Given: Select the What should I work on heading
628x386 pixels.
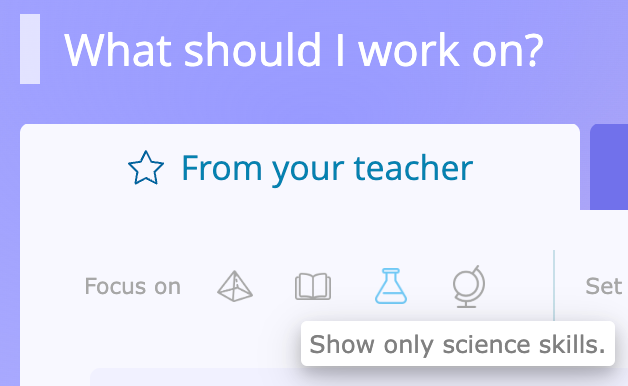Looking at the screenshot, I should (304, 50).
